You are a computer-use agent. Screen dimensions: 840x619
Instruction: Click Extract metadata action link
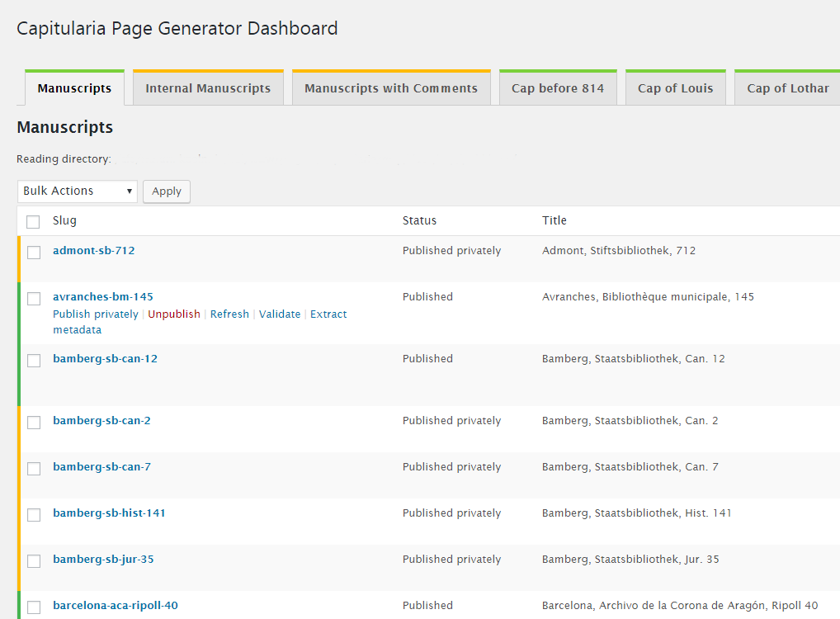[x=328, y=314]
